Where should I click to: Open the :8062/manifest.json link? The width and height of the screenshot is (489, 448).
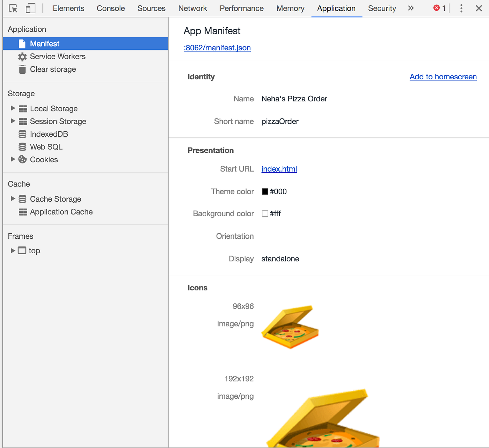point(217,48)
